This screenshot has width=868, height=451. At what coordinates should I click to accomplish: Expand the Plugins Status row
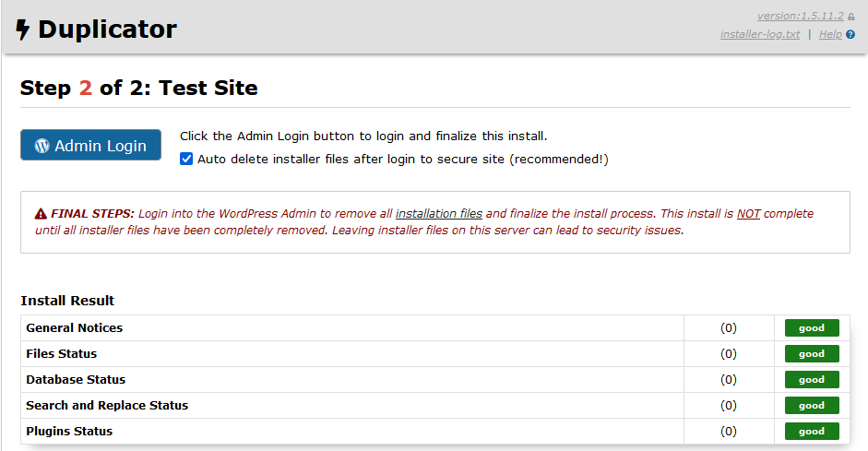69,431
